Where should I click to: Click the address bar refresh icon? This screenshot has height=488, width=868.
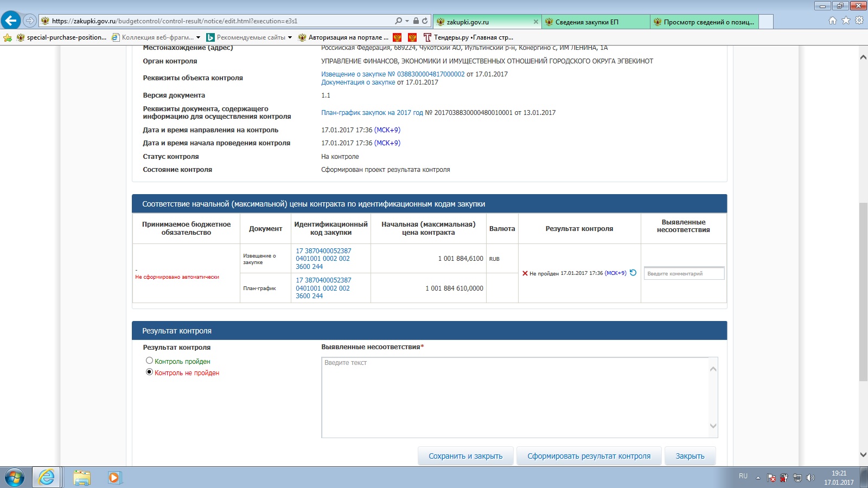[x=425, y=21]
